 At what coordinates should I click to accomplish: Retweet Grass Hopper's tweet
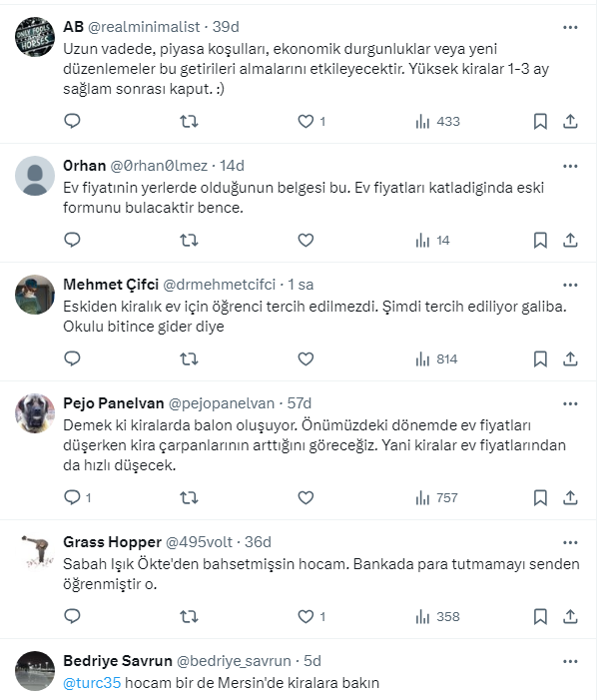coord(189,616)
